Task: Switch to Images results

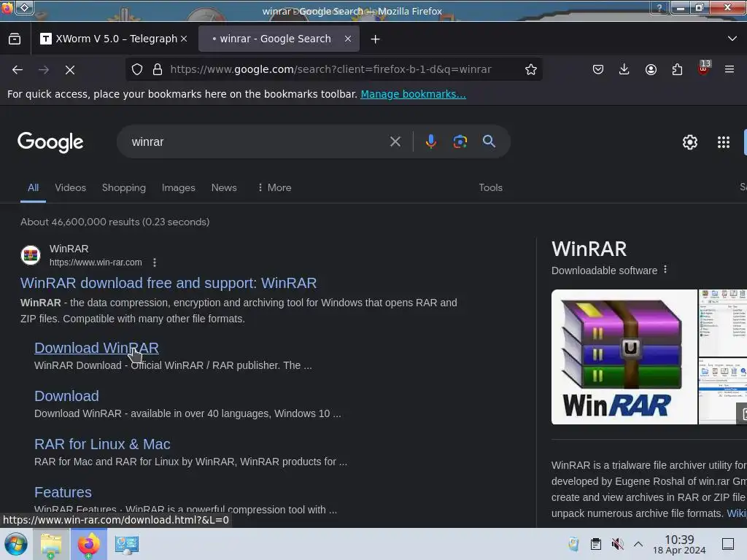Action: pyautogui.click(x=179, y=187)
